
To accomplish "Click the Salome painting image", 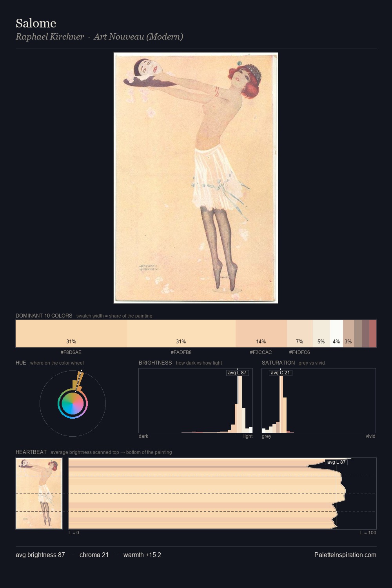I will pyautogui.click(x=196, y=178).
